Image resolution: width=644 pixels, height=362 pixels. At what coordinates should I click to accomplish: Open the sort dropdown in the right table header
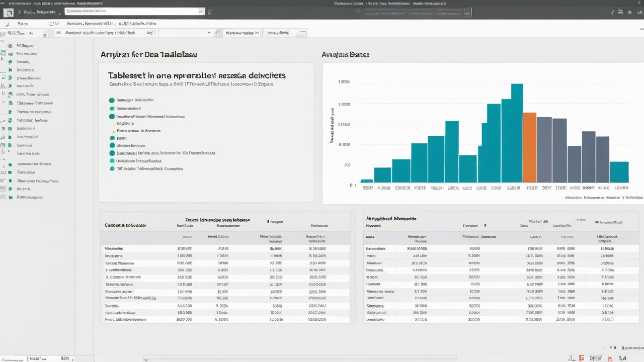581,221
